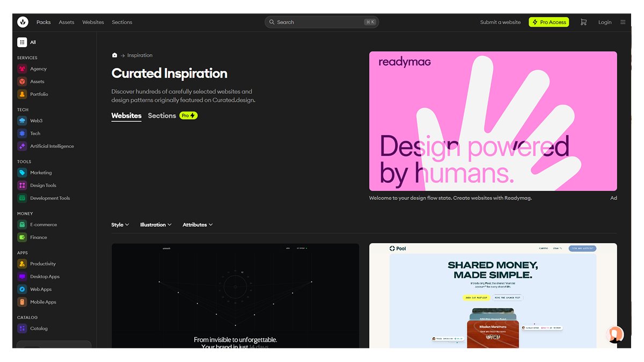Click the Finance wallet icon

point(22,237)
